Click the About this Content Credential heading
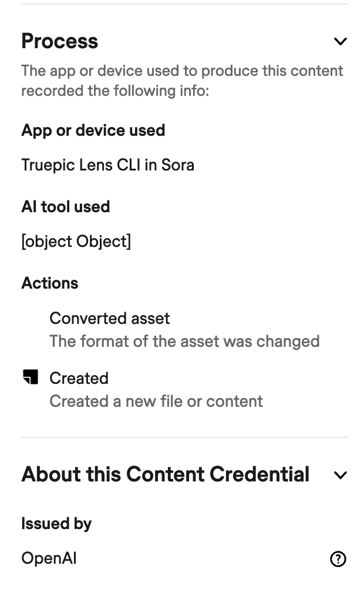Viewport: 364px width, 589px height. pyautogui.click(x=165, y=474)
